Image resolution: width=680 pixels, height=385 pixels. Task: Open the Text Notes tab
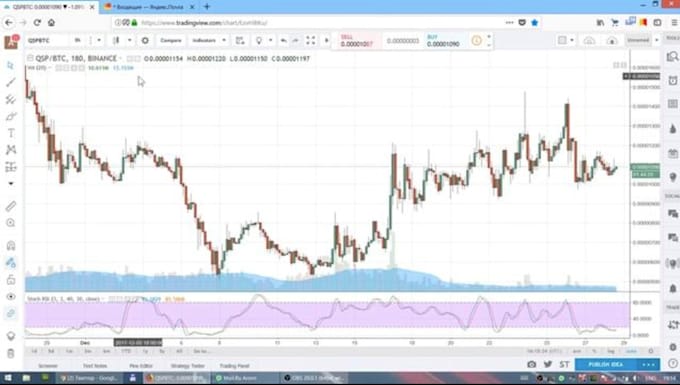95,366
